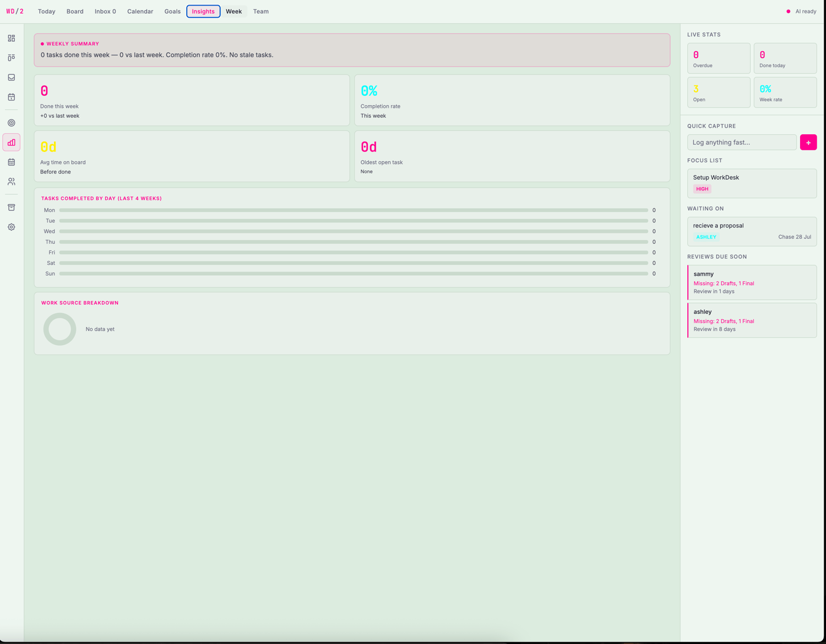Switch to the Goals tab
Screen dimensions: 826x644
point(172,12)
